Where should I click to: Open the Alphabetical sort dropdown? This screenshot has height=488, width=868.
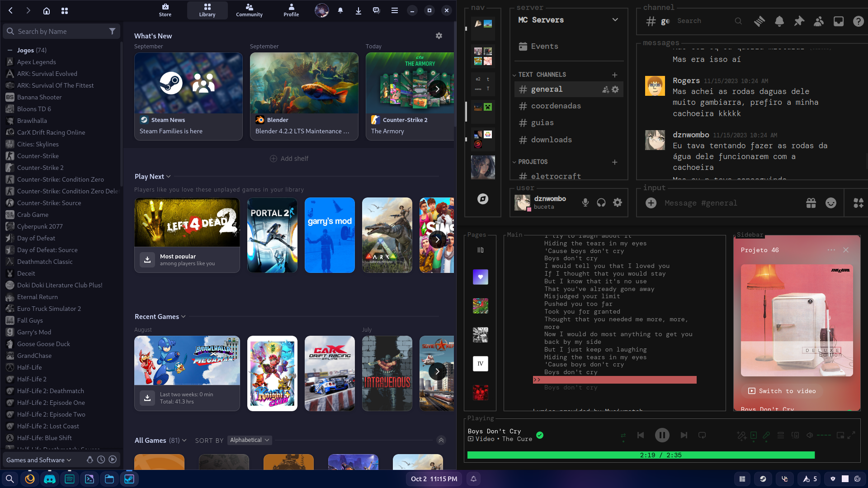tap(249, 440)
